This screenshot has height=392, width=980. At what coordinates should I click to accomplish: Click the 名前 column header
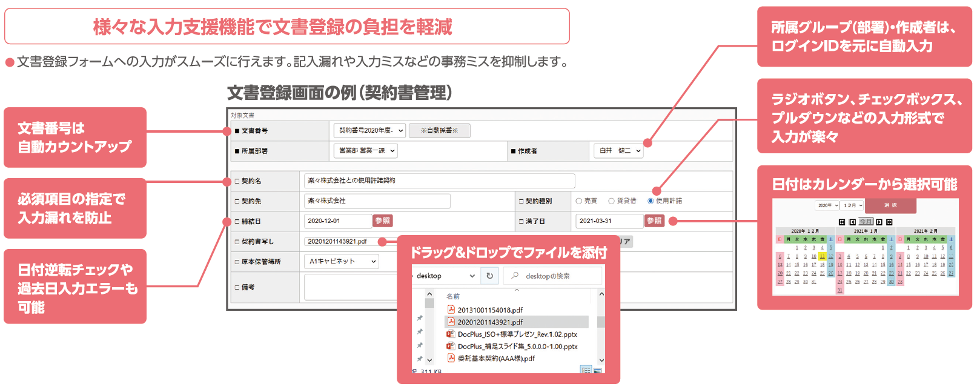pyautogui.click(x=453, y=296)
